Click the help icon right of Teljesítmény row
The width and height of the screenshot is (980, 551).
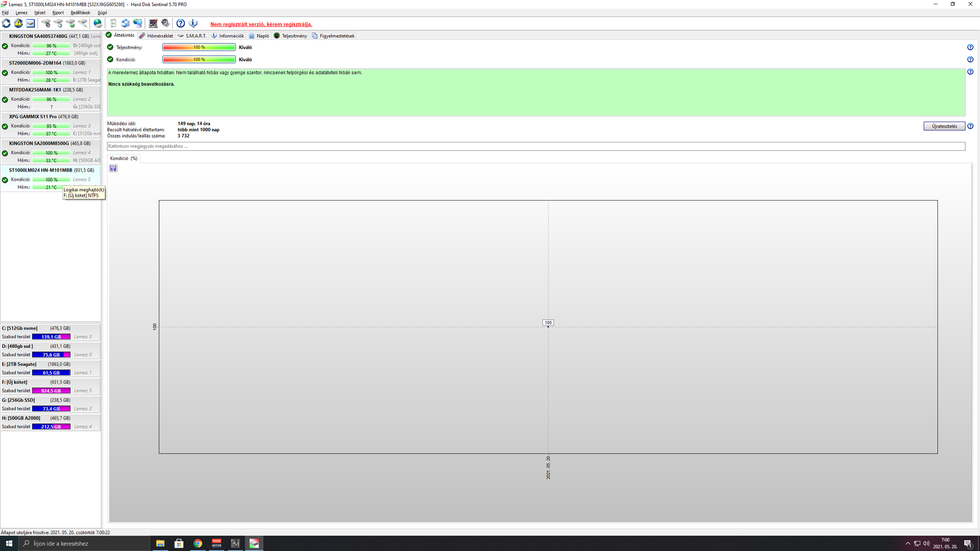(x=970, y=47)
